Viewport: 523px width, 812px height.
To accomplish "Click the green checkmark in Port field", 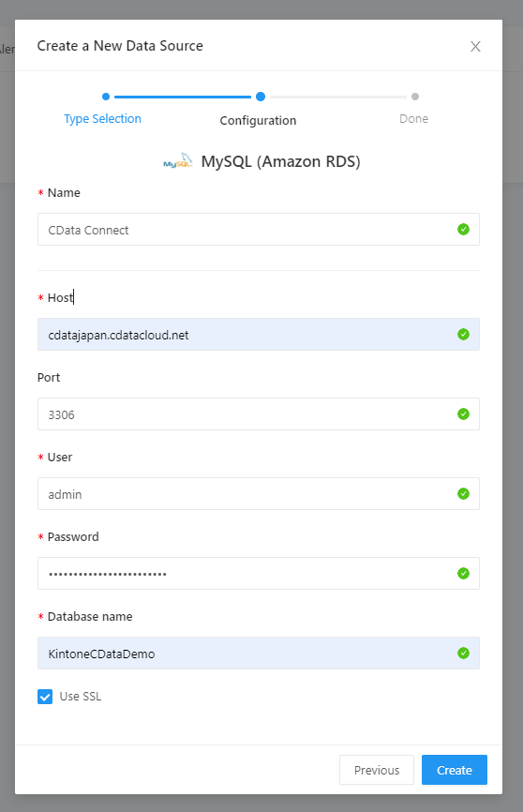I will click(x=463, y=414).
